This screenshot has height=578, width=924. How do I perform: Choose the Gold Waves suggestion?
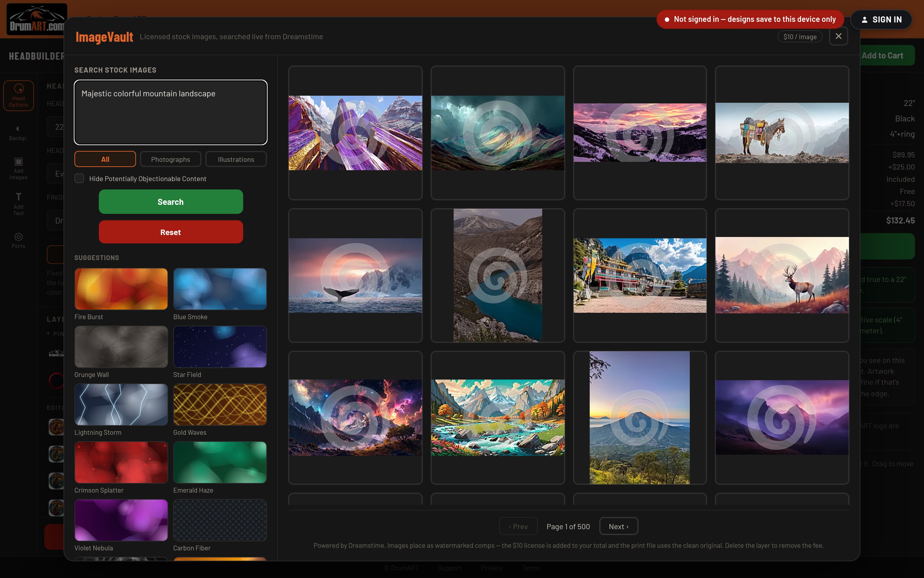coord(220,405)
